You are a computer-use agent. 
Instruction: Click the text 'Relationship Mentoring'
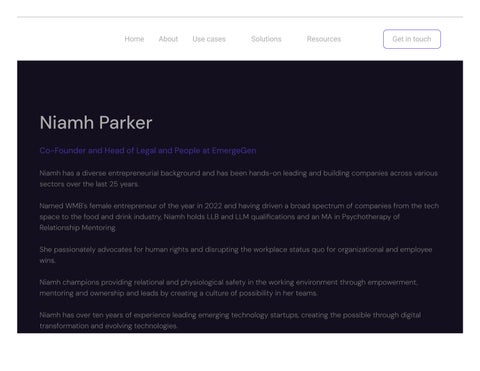point(78,228)
